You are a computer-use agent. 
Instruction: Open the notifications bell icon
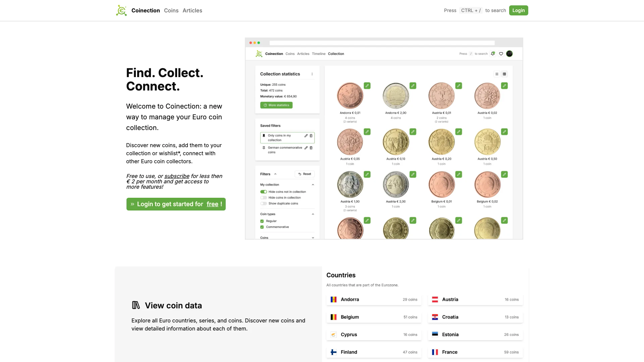click(493, 54)
